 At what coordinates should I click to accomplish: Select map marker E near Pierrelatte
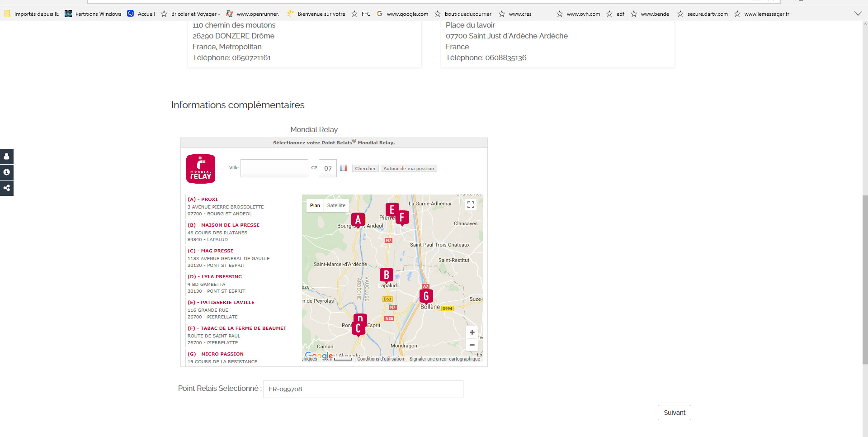tap(392, 209)
